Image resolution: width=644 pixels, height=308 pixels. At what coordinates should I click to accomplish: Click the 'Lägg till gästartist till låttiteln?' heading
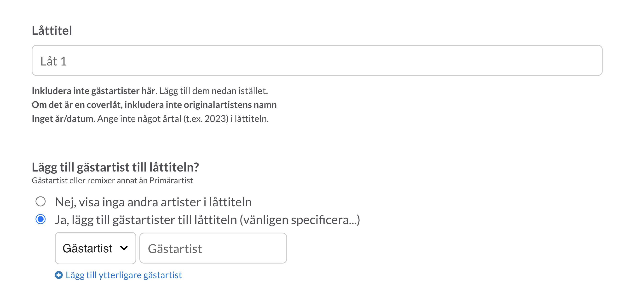115,167
